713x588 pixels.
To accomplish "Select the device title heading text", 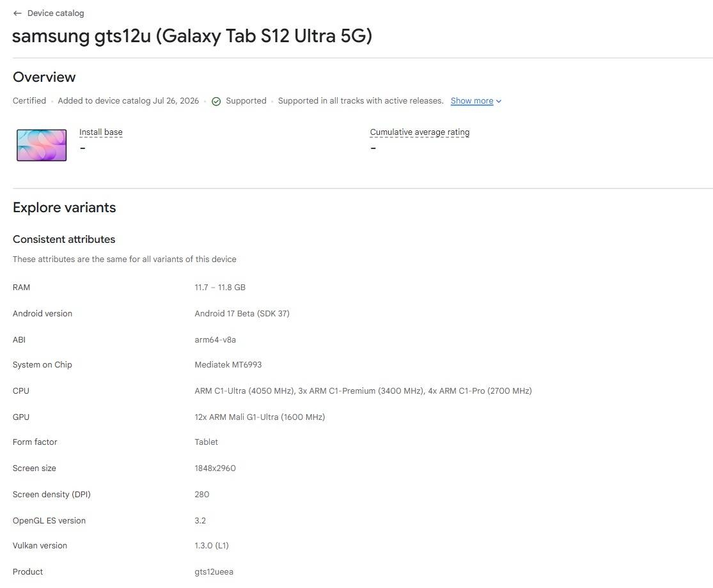I will [x=192, y=36].
